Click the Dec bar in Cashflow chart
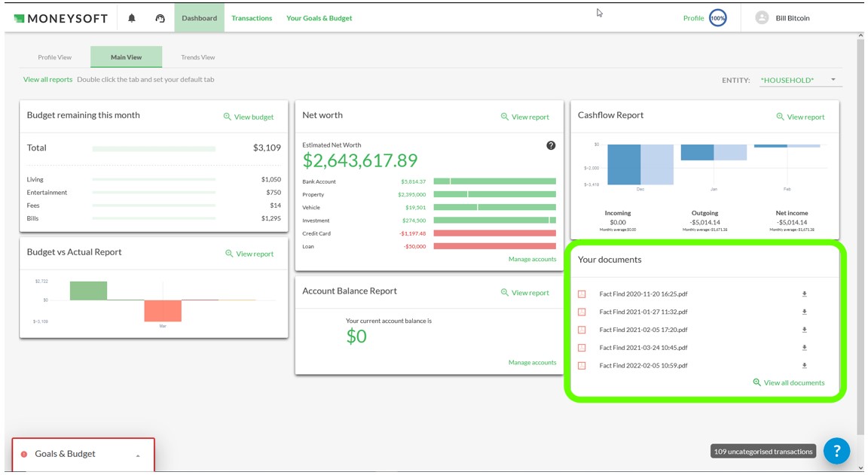Image resolution: width=868 pixels, height=475 pixels. (640, 165)
